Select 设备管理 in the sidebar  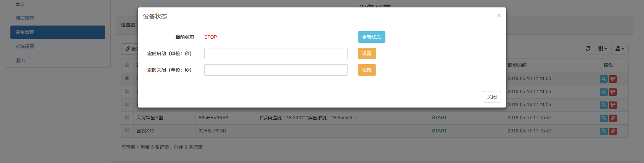(x=58, y=32)
